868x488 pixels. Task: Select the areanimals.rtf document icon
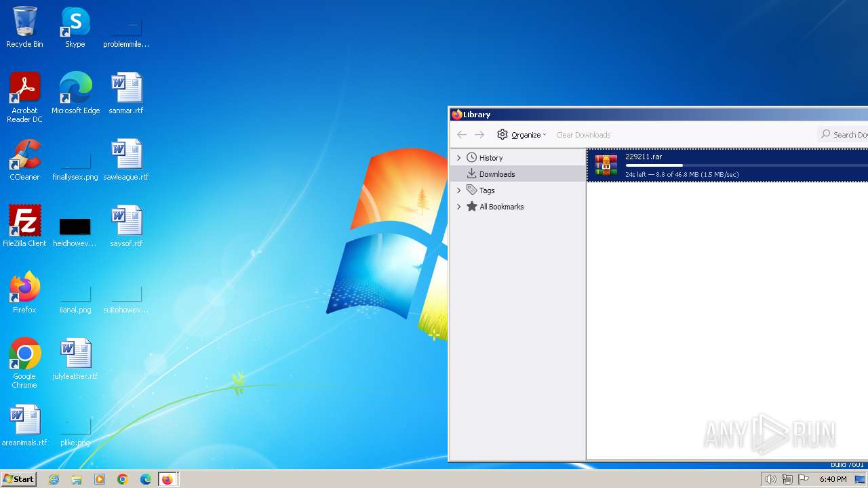pyautogui.click(x=24, y=426)
